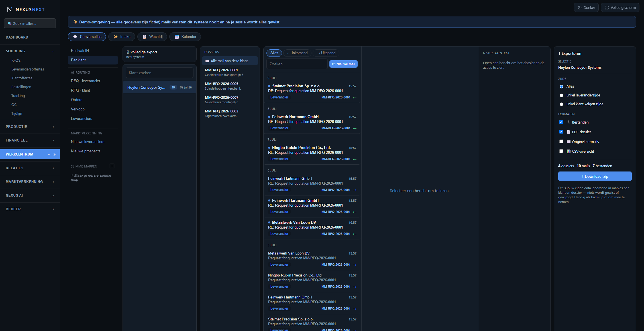Open the Conversaties tab
This screenshot has width=644, height=331.
pyautogui.click(x=87, y=37)
